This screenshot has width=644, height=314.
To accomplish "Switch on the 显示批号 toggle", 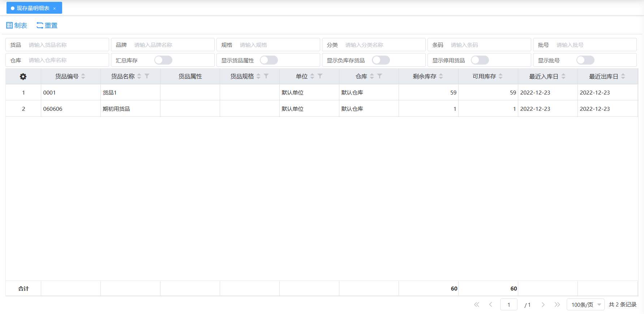I will [585, 60].
